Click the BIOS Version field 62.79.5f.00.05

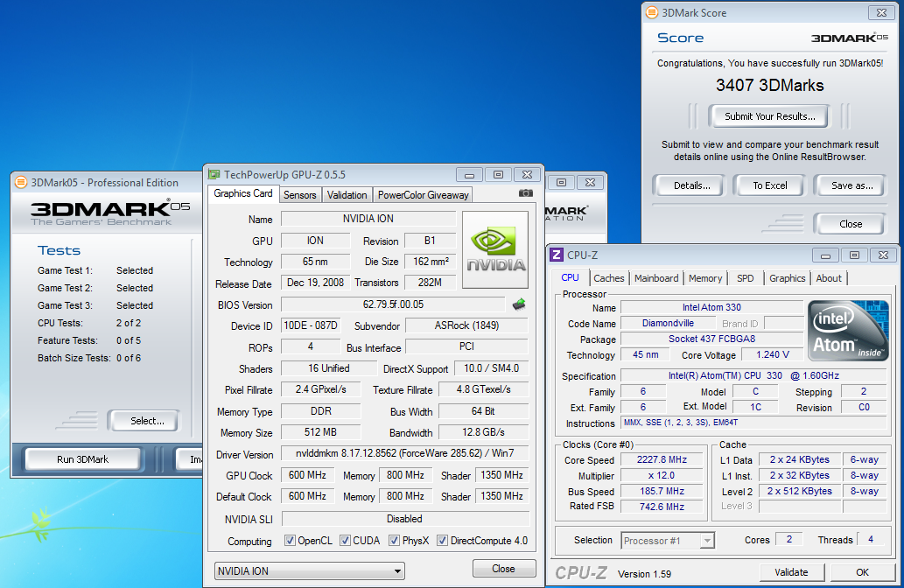pyautogui.click(x=393, y=304)
